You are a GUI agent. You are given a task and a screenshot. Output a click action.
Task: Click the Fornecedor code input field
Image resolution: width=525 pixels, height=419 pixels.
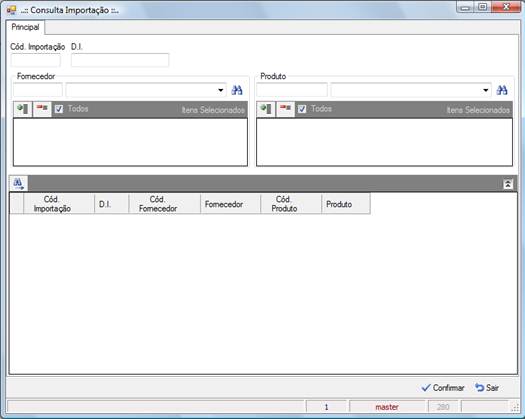38,90
